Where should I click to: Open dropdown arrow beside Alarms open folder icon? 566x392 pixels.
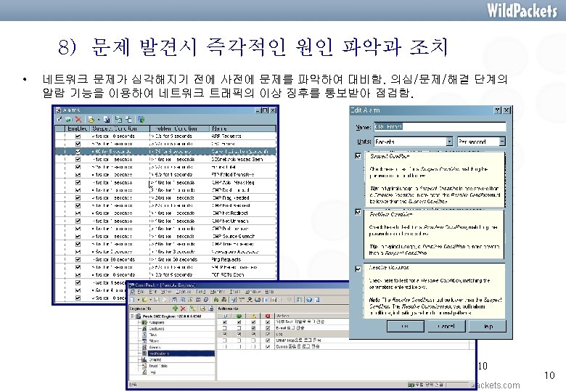click(99, 120)
